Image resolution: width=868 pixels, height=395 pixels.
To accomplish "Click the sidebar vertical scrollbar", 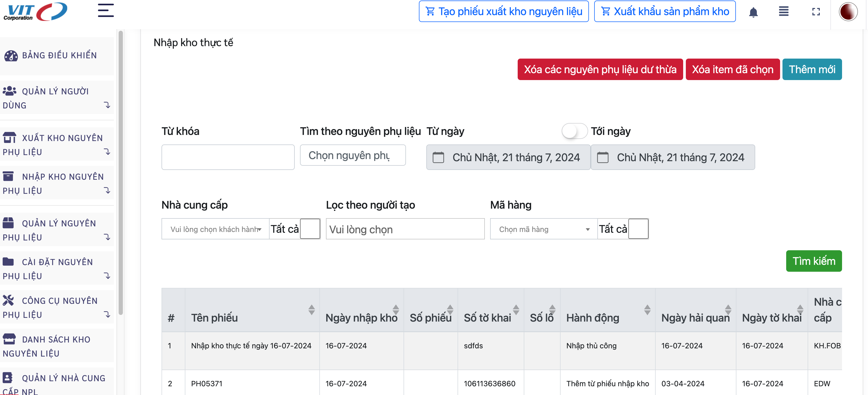I will [x=121, y=172].
